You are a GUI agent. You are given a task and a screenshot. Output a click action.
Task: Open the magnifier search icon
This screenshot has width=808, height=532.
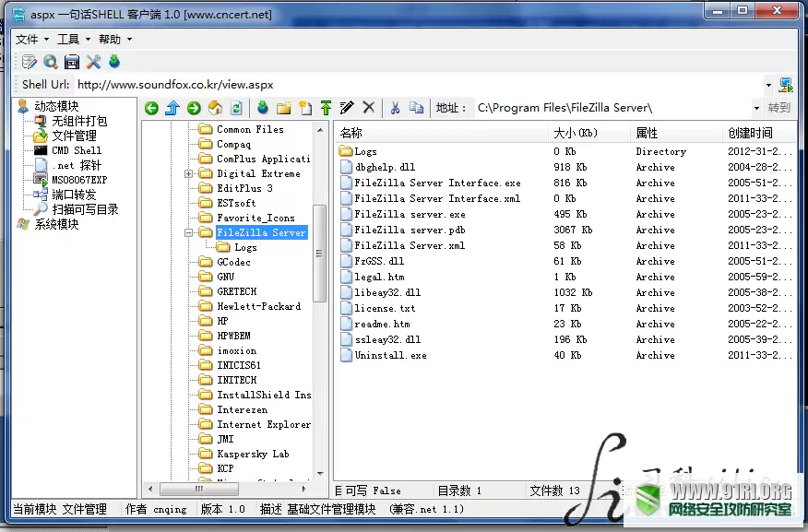tap(49, 62)
